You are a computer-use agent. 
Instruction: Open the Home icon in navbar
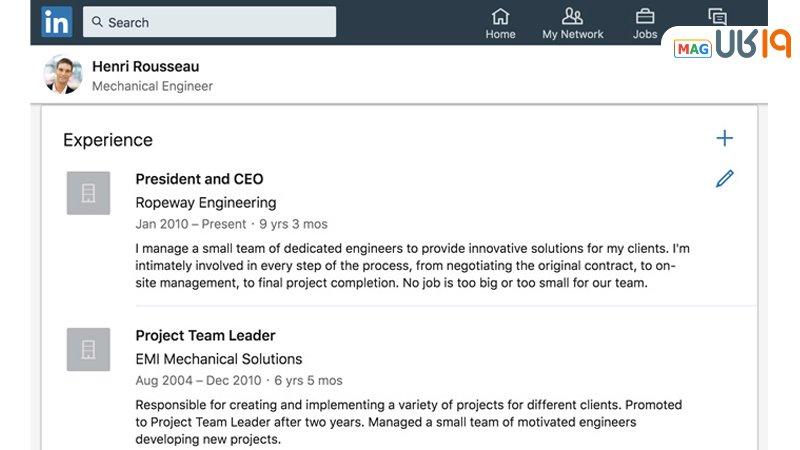pos(500,16)
